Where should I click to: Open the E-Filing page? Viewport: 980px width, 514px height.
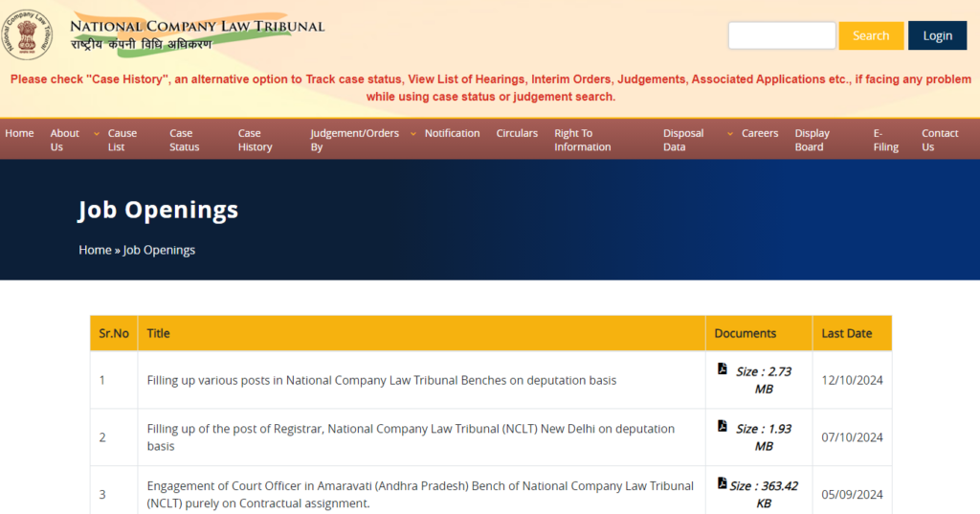pyautogui.click(x=885, y=140)
